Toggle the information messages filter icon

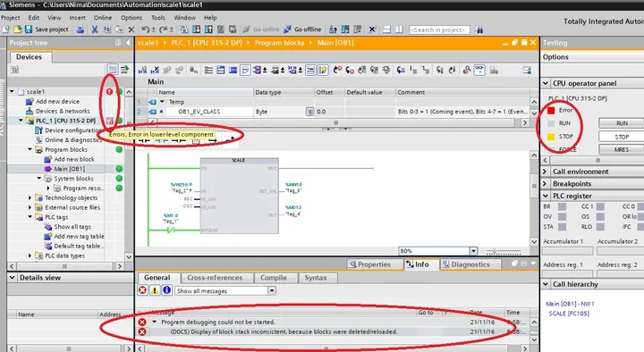pyautogui.click(x=166, y=290)
